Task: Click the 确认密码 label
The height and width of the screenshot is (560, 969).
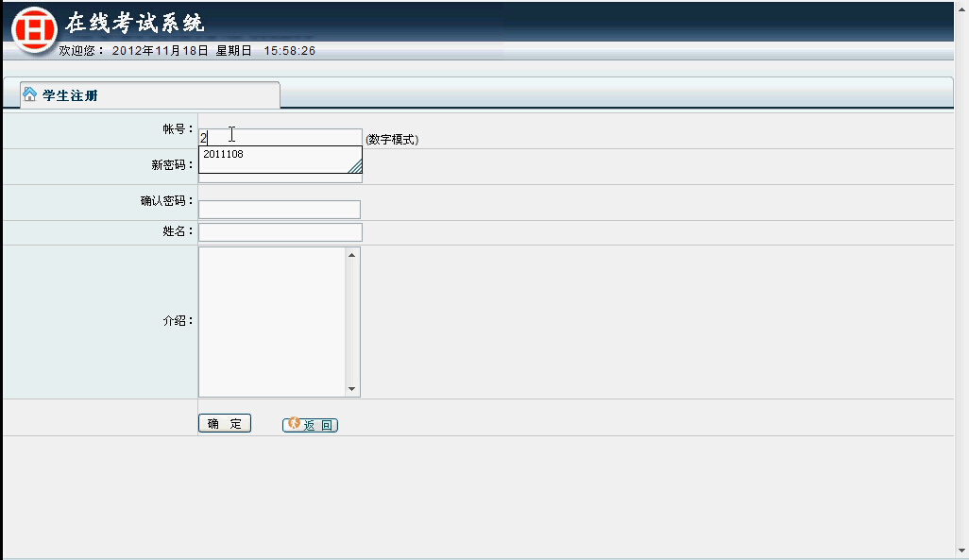Action: click(x=167, y=201)
